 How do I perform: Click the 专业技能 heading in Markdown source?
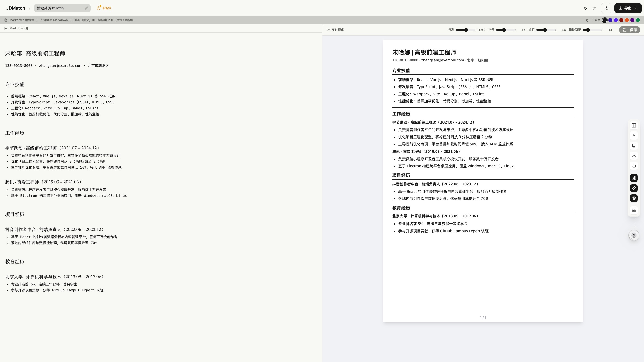point(15,85)
